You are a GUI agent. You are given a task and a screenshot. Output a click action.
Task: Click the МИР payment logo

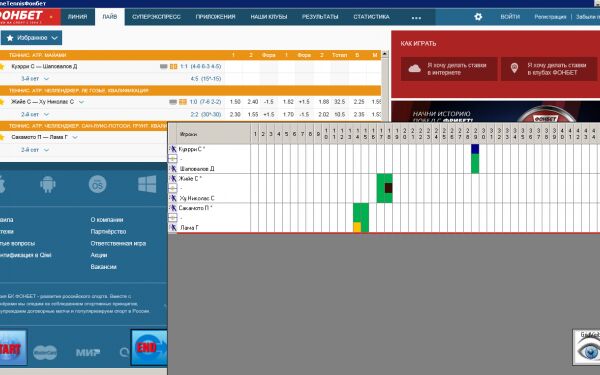tap(88, 352)
